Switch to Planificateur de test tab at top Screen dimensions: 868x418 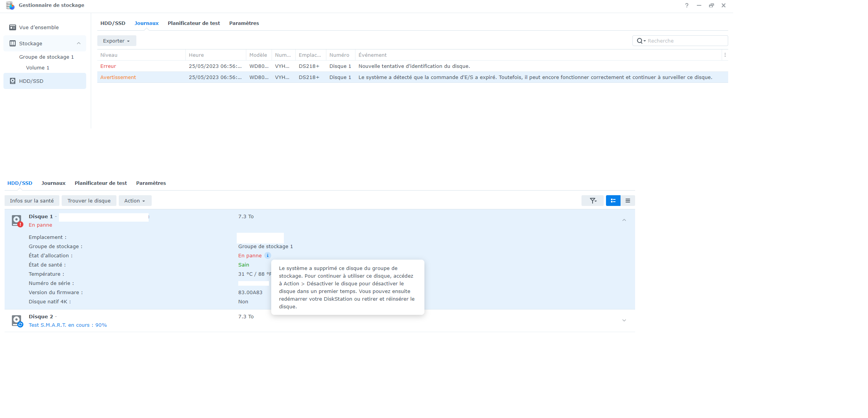(x=193, y=23)
